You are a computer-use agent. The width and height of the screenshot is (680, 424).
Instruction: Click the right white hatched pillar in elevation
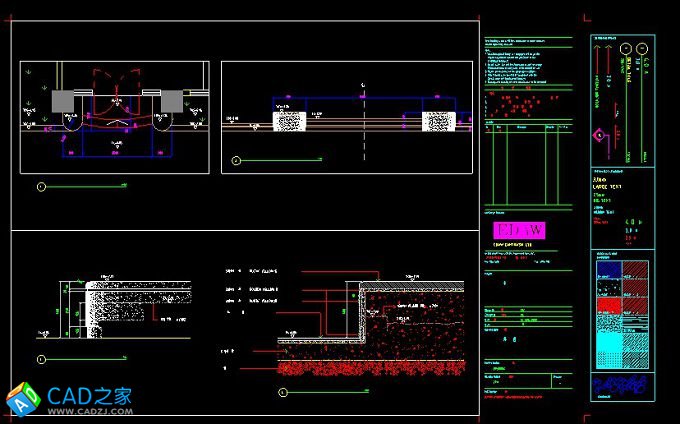click(x=439, y=122)
